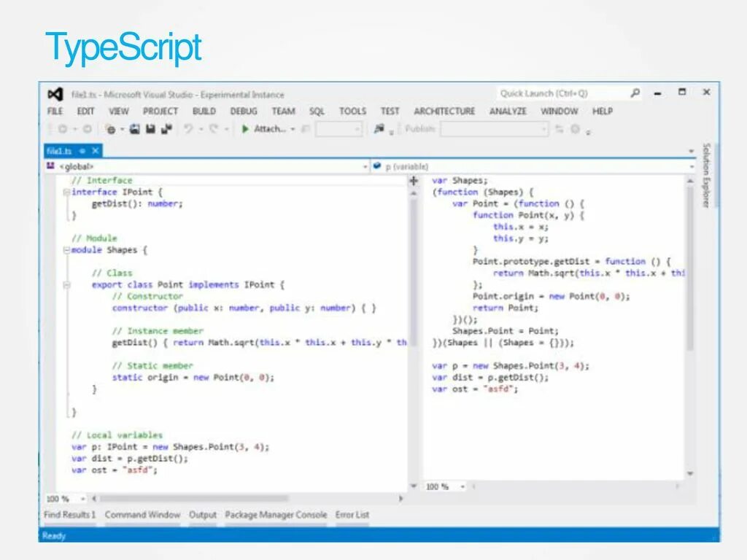Open the Publish target combo box

click(494, 129)
